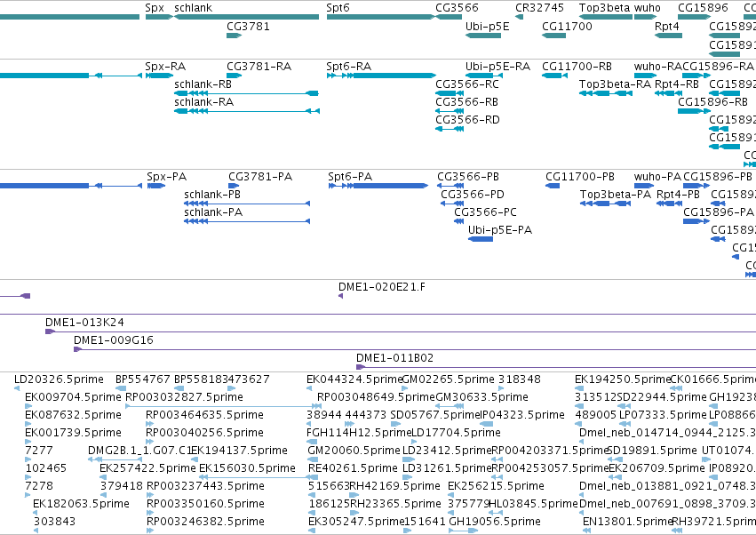Click the Spt6-RA transcript label
This screenshot has height=535, width=756.
click(348, 67)
